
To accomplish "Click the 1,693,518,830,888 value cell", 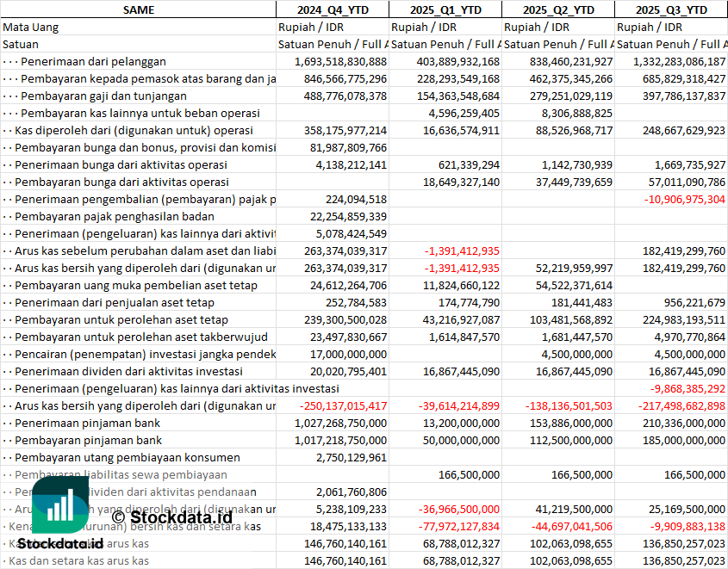I will [x=340, y=61].
